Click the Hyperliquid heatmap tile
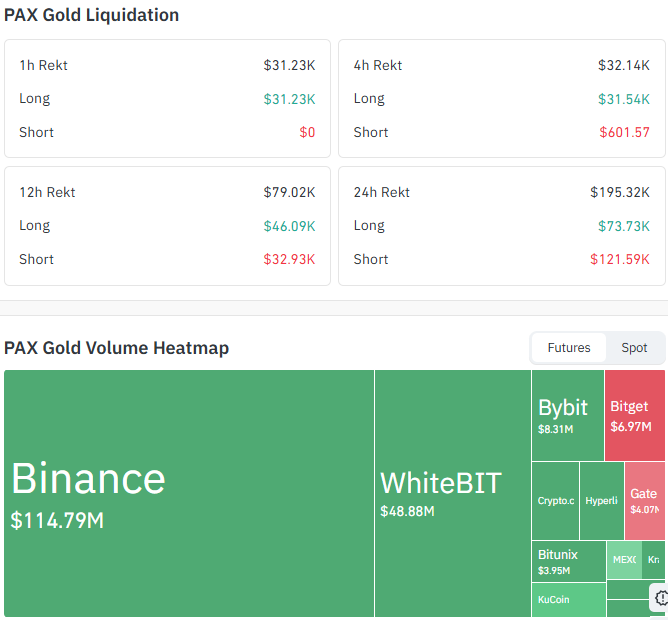Image resolution: width=668 pixels, height=620 pixels. point(602,501)
